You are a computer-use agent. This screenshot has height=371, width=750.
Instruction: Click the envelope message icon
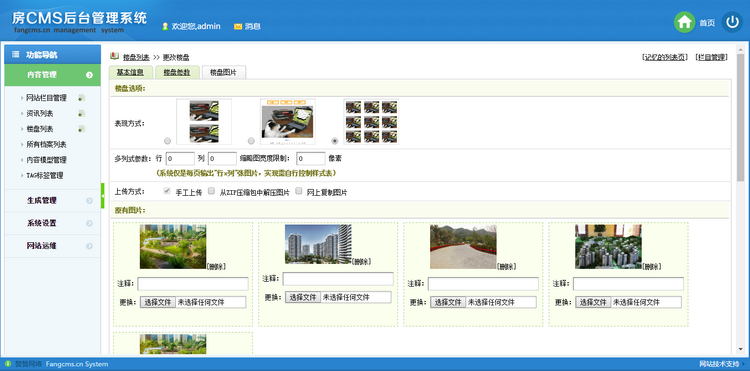[238, 26]
